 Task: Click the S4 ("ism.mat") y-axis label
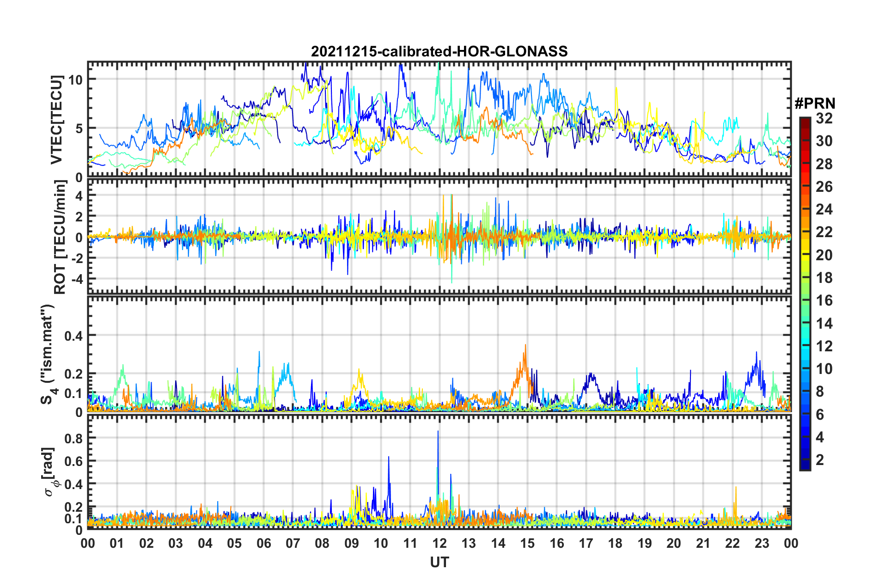49,354
